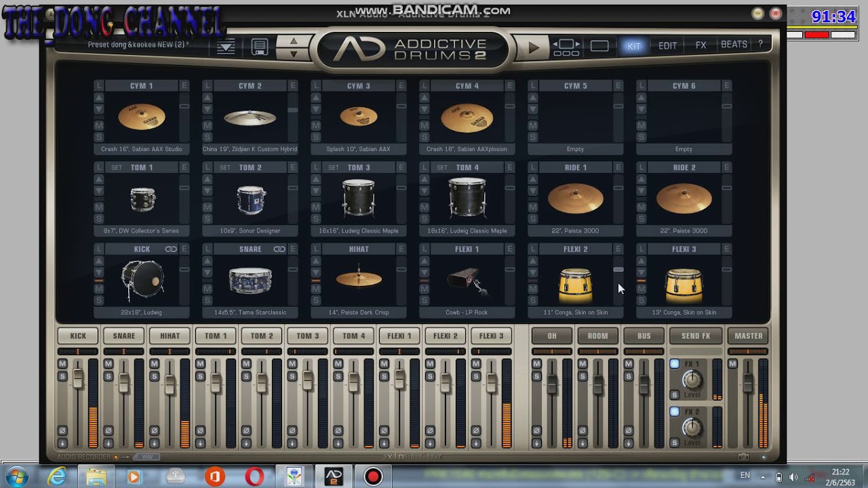
Task: Open the edit page for CYM 4 with E
Action: click(510, 85)
